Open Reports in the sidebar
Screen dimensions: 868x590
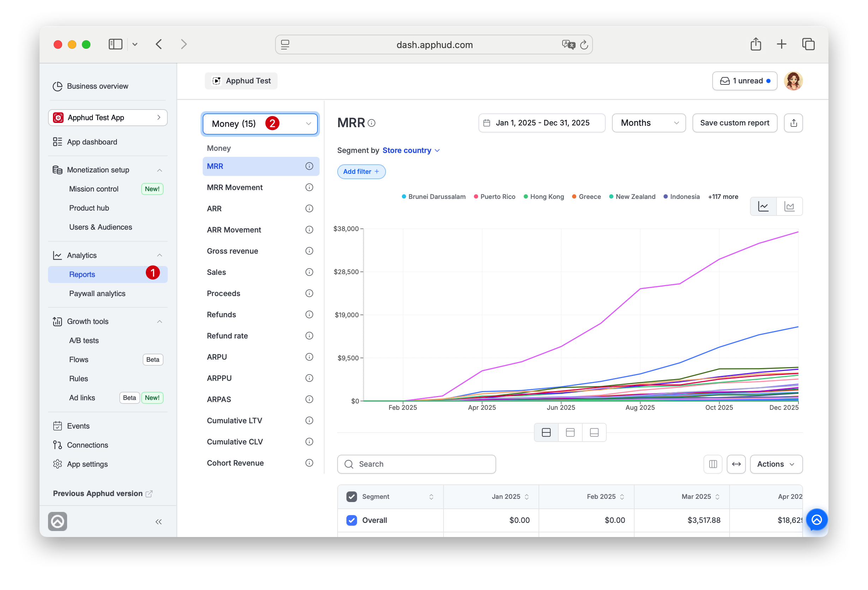[x=108, y=274]
